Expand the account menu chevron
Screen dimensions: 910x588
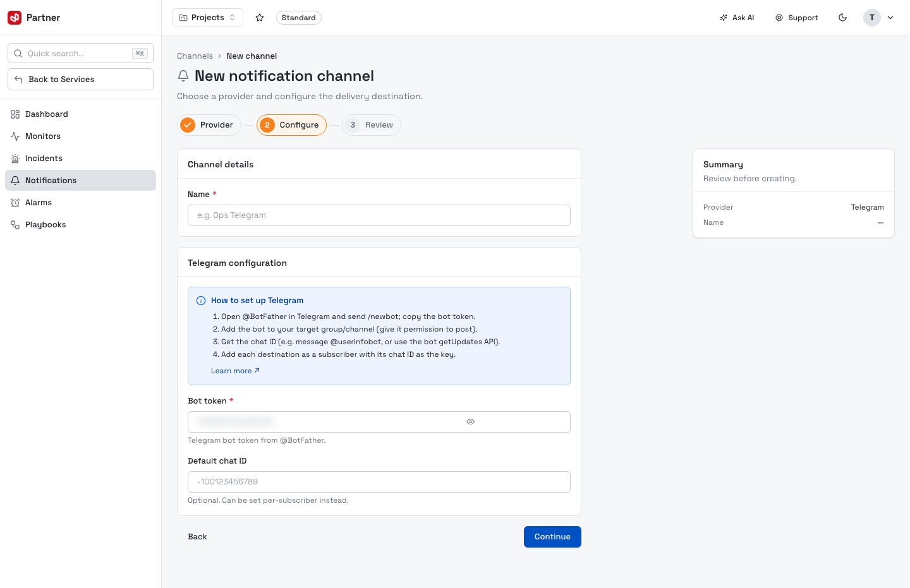pos(890,18)
